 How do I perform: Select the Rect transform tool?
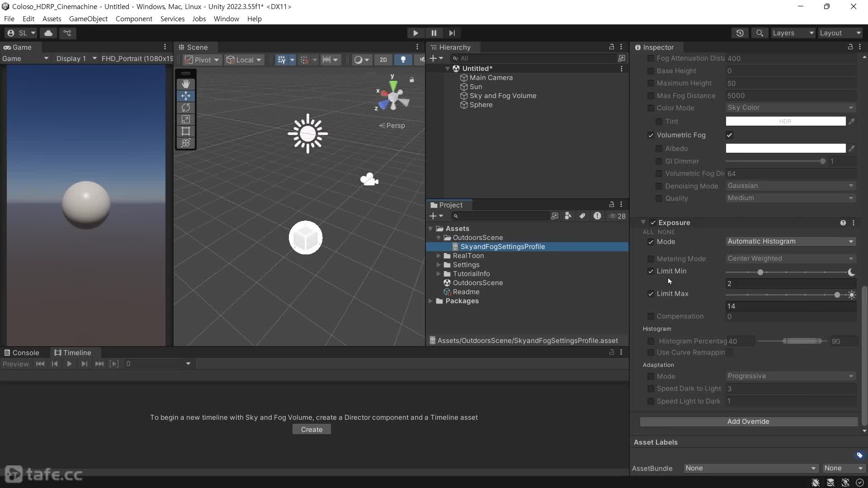click(185, 131)
